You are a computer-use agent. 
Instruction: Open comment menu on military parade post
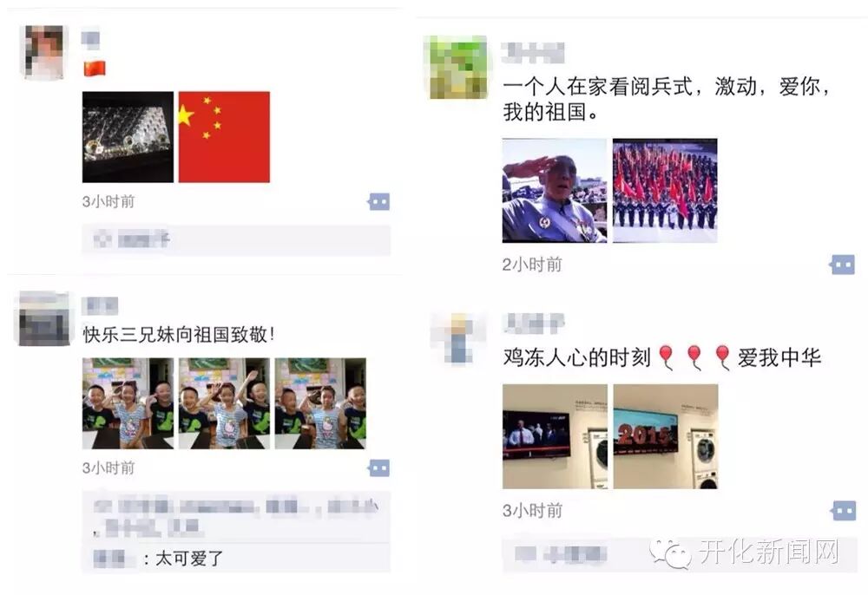point(843,265)
